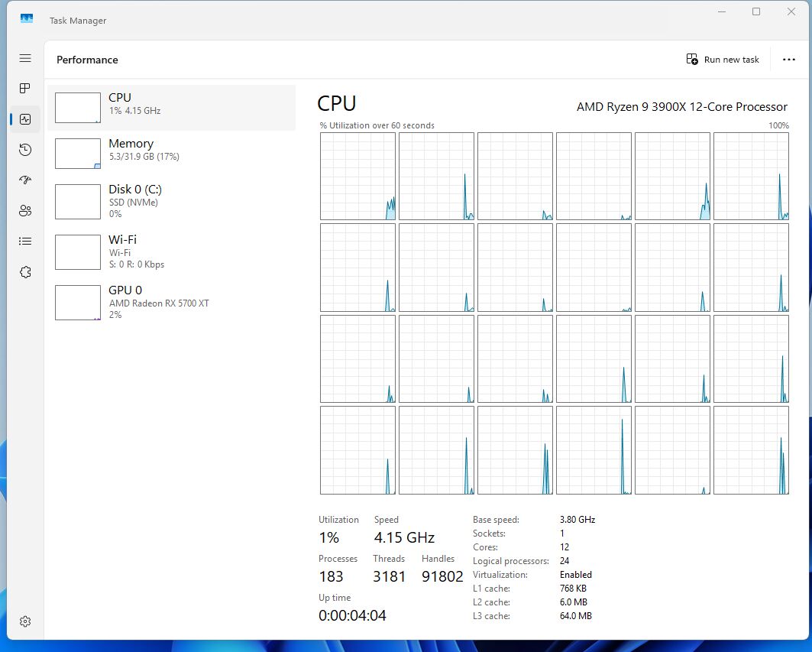Click the 3181 threads count
Screen dimensions: 812x652
(x=389, y=576)
